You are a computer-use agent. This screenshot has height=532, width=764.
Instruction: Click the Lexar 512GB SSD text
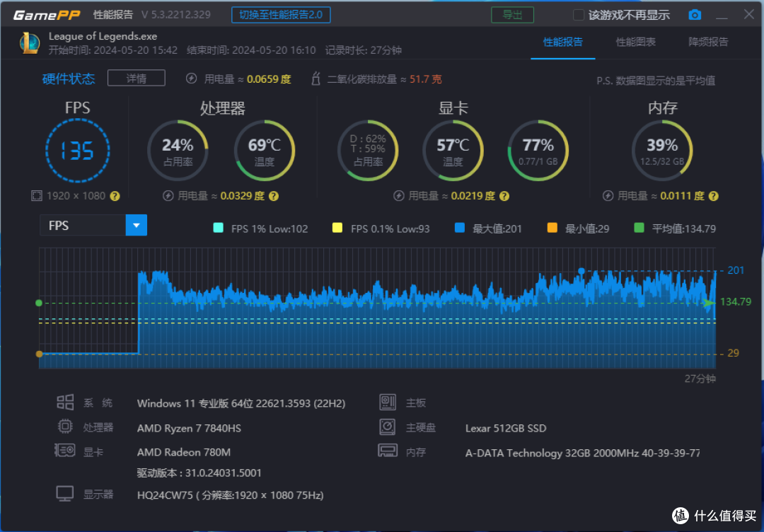[x=506, y=428]
